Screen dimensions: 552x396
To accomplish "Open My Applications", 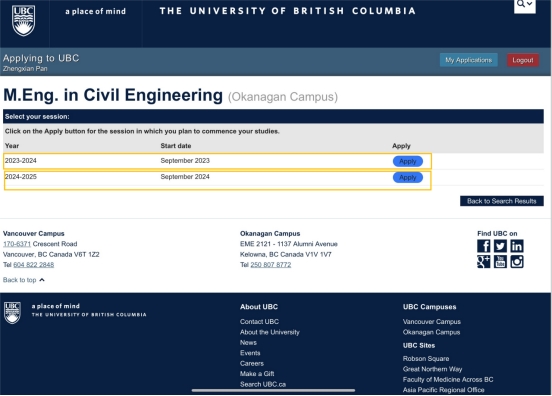I will click(469, 60).
